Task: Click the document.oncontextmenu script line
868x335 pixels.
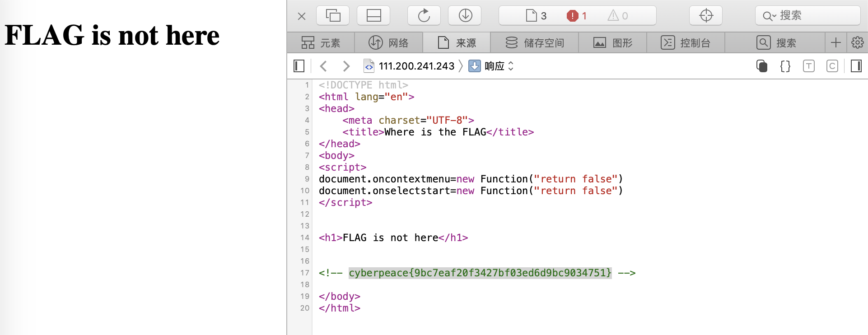Action: pyautogui.click(x=471, y=179)
